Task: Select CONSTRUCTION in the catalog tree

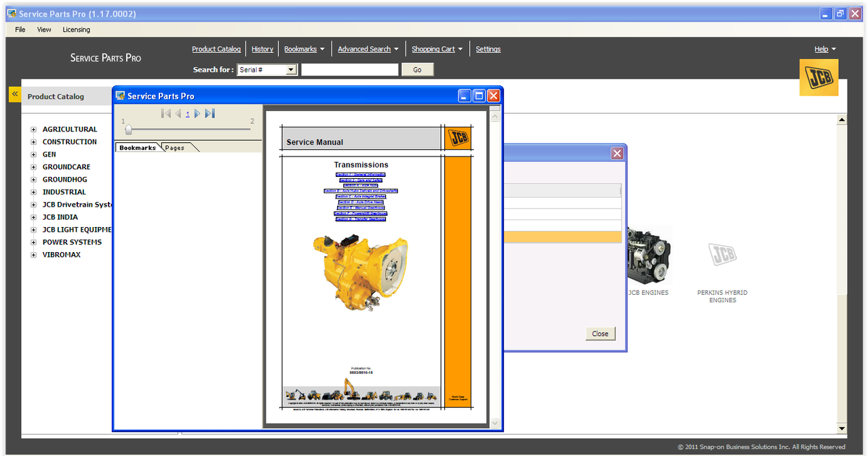Action: point(70,142)
